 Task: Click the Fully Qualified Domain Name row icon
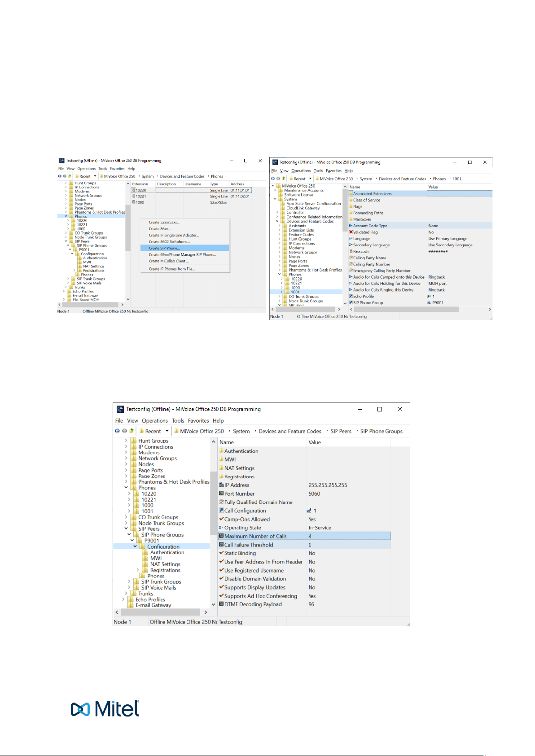click(221, 502)
